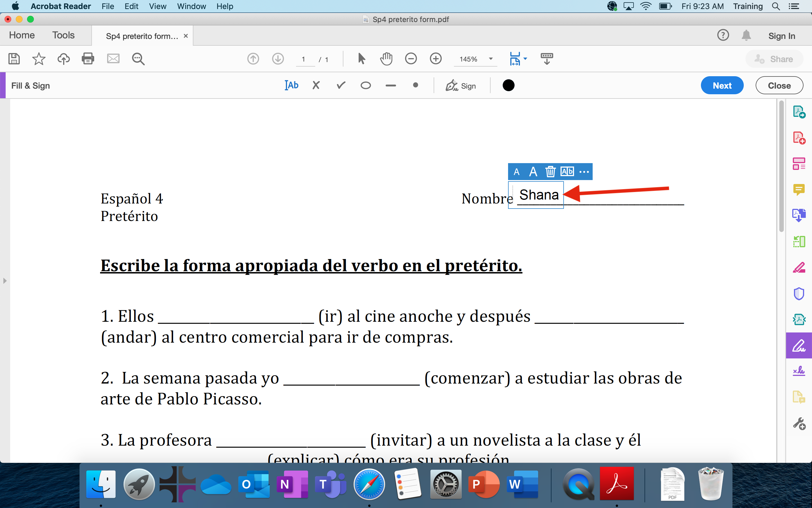Open the View menu
This screenshot has width=812, height=508.
point(158,6)
